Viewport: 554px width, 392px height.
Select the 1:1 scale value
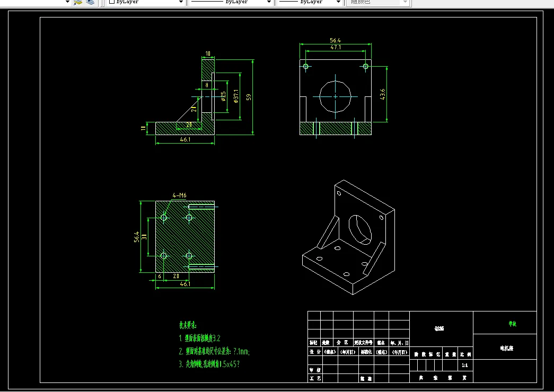[465, 366]
